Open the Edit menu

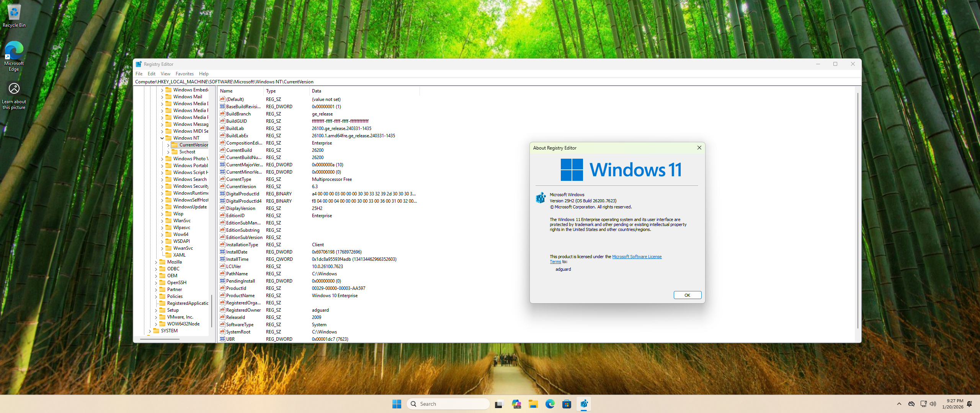[151, 74]
